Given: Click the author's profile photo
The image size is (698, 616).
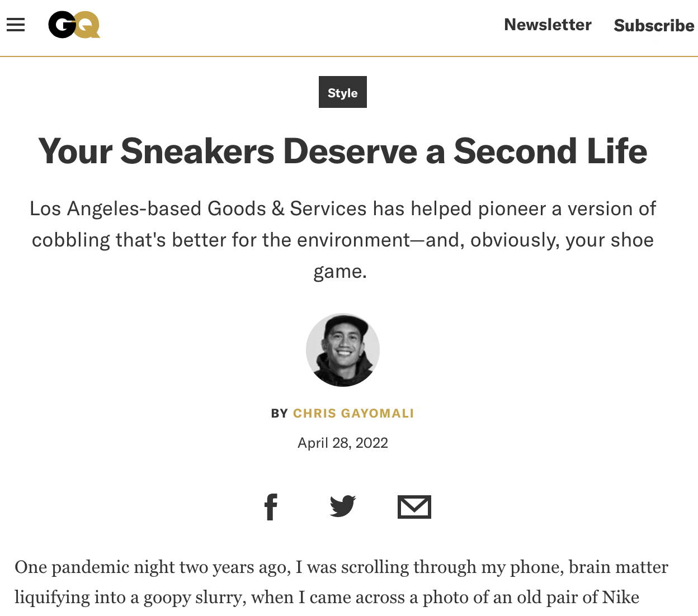Looking at the screenshot, I should click(343, 350).
